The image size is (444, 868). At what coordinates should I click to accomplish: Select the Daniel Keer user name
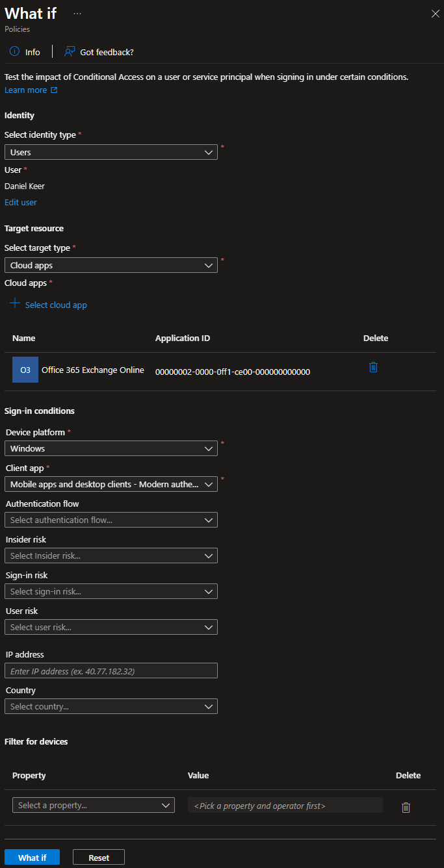tap(25, 186)
